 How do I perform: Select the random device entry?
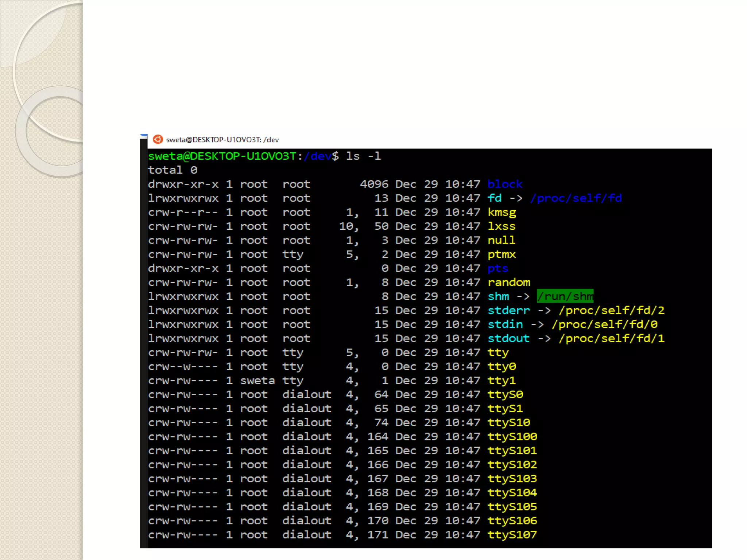(x=509, y=283)
